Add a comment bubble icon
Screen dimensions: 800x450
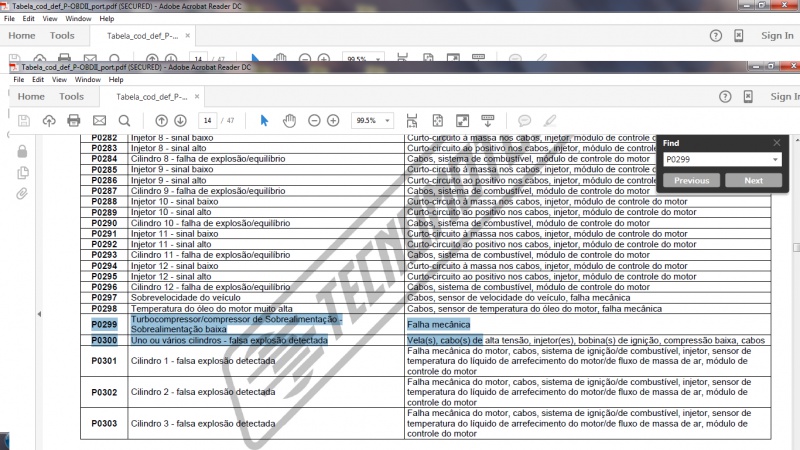tap(524, 120)
